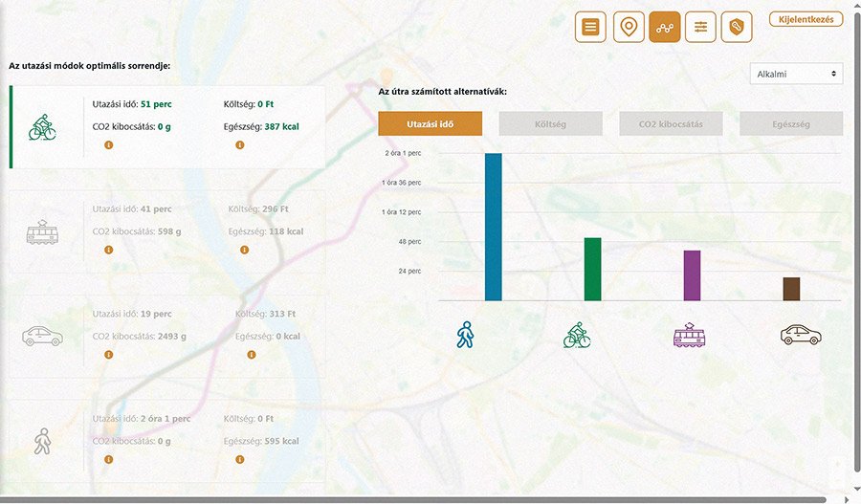Click the shield key security icon
The image size is (861, 504).
pyautogui.click(x=737, y=27)
